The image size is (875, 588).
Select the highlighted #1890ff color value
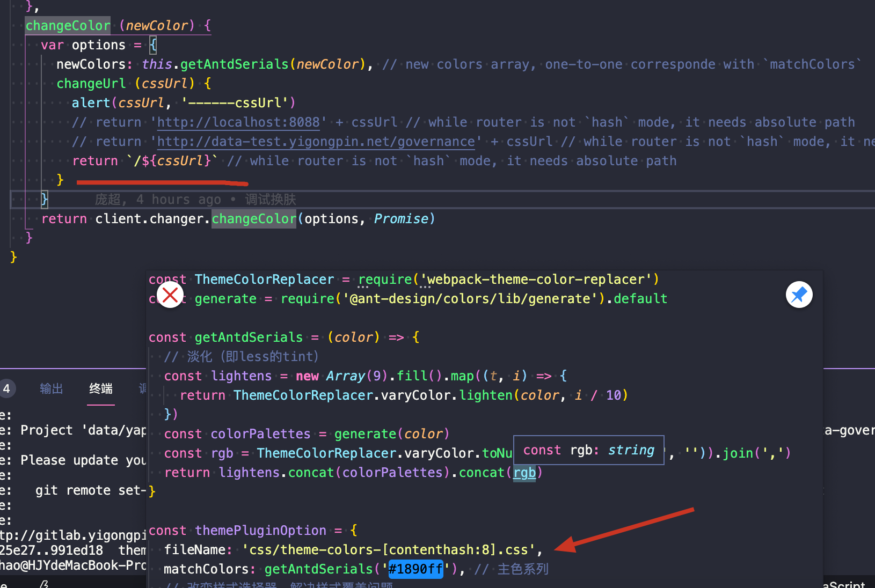[x=414, y=569]
